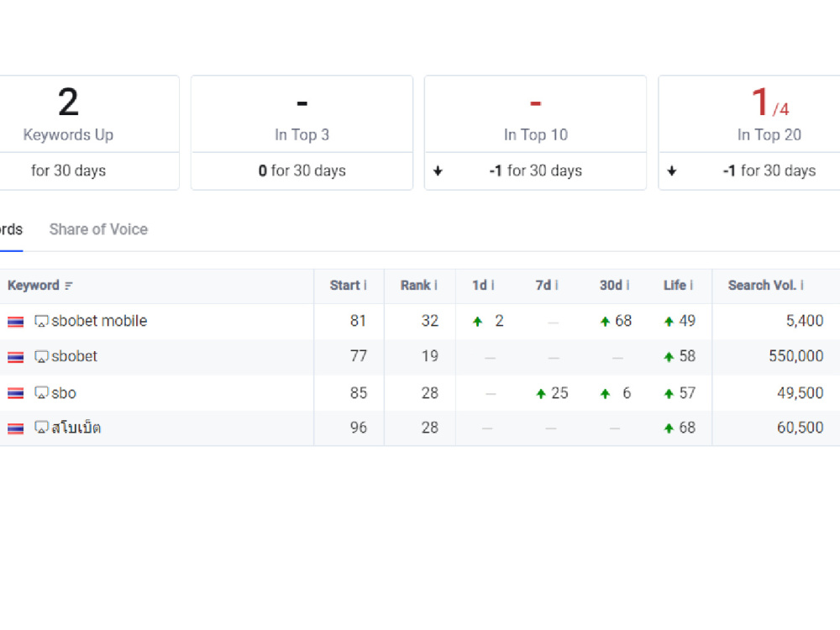Click the Thailand flag on the สโบเบ็ต row
Viewport: 840px width, 630px height.
point(15,428)
